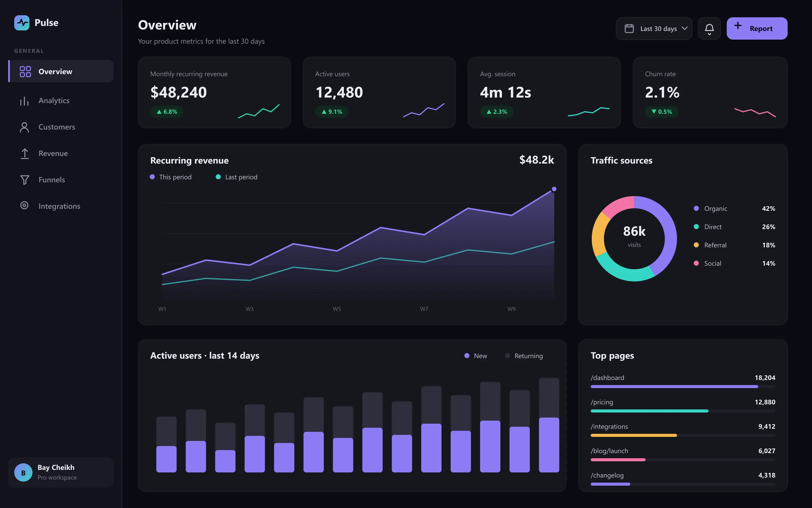
Task: Click the active users sparkline chart
Action: (424, 110)
